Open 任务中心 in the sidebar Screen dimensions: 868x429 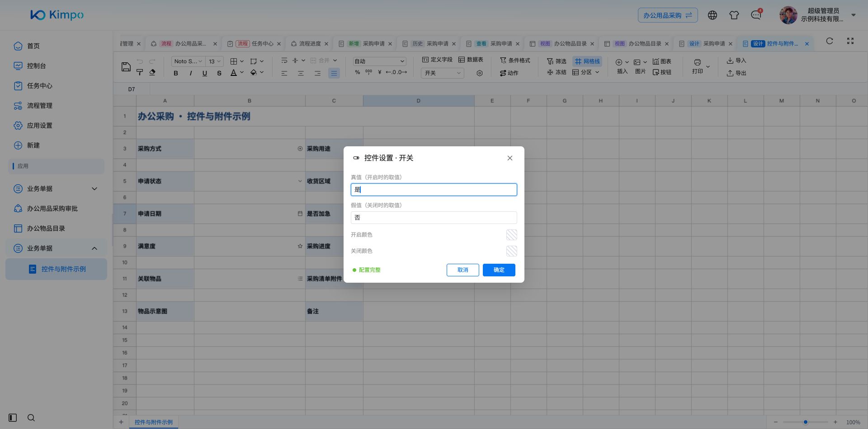click(x=39, y=86)
